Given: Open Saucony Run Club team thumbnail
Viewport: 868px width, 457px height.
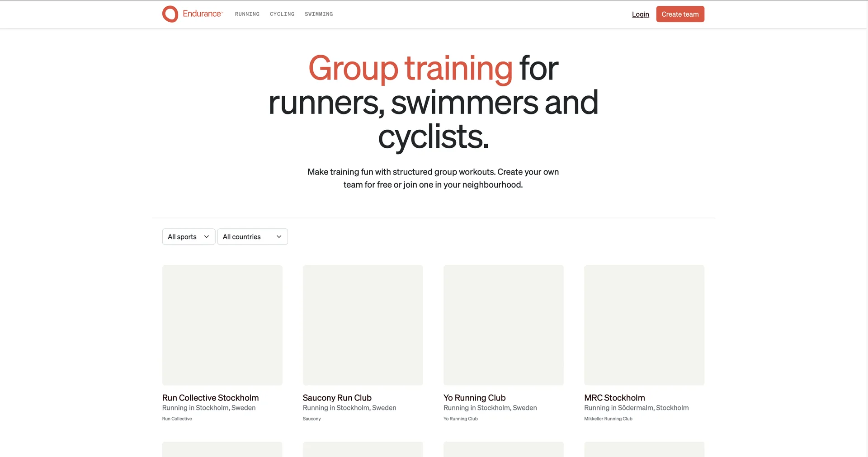Looking at the screenshot, I should pos(363,325).
